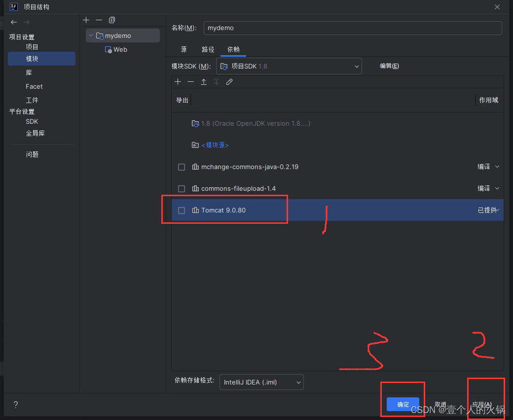Edit the selected dependency pencil icon

click(x=229, y=82)
